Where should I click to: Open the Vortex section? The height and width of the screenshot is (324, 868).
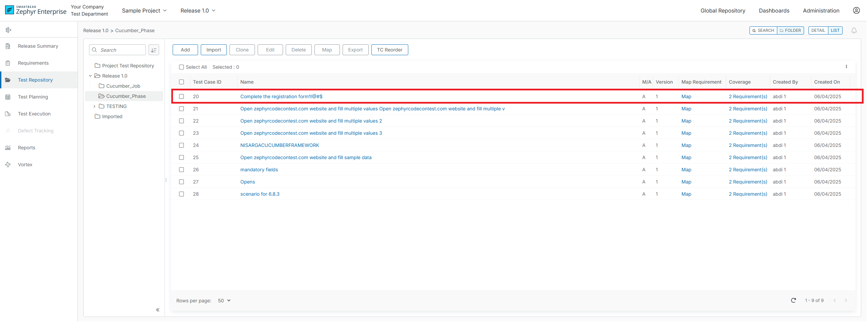tap(25, 165)
